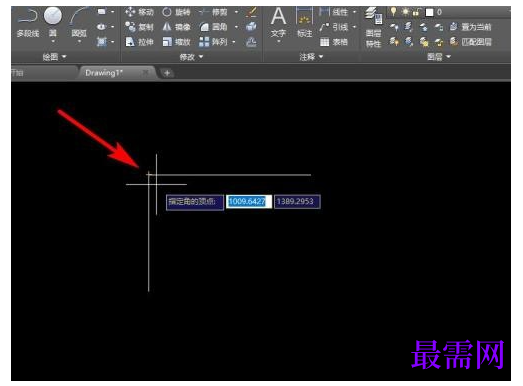Switch to the Start tab left of Drawing1
This screenshot has width=523, height=386.
pyautogui.click(x=42, y=73)
